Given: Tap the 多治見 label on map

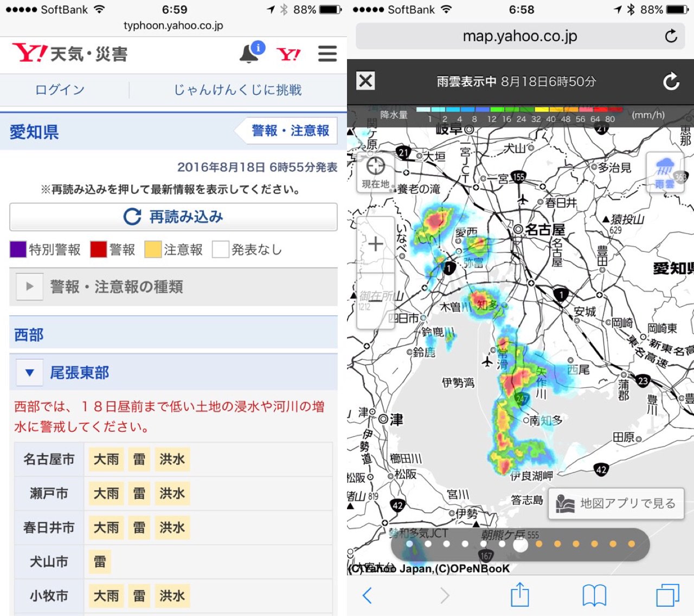Looking at the screenshot, I should click(x=614, y=168).
